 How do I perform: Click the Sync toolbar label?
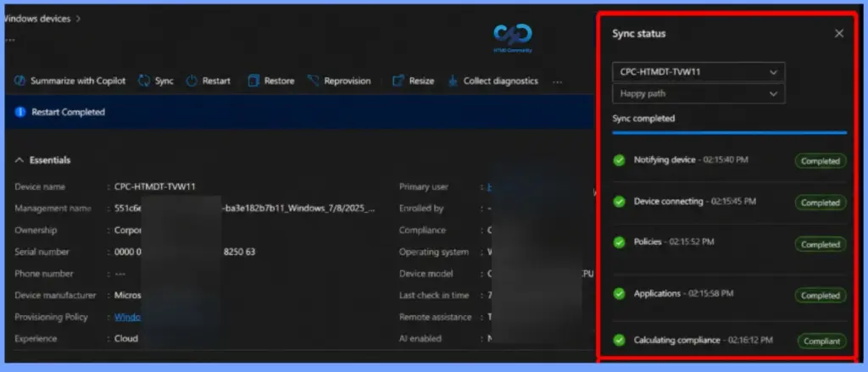pyautogui.click(x=164, y=81)
